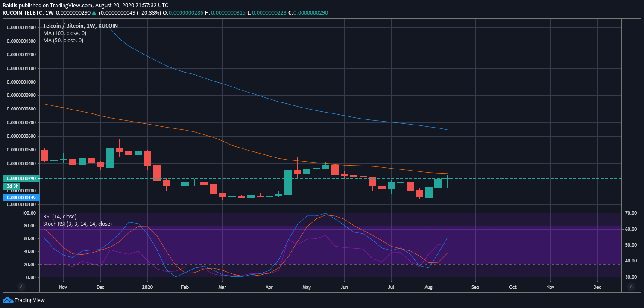Click the 0.00 Stoch RSI scale label
Viewport: 644px width, 308px height.
[31, 277]
